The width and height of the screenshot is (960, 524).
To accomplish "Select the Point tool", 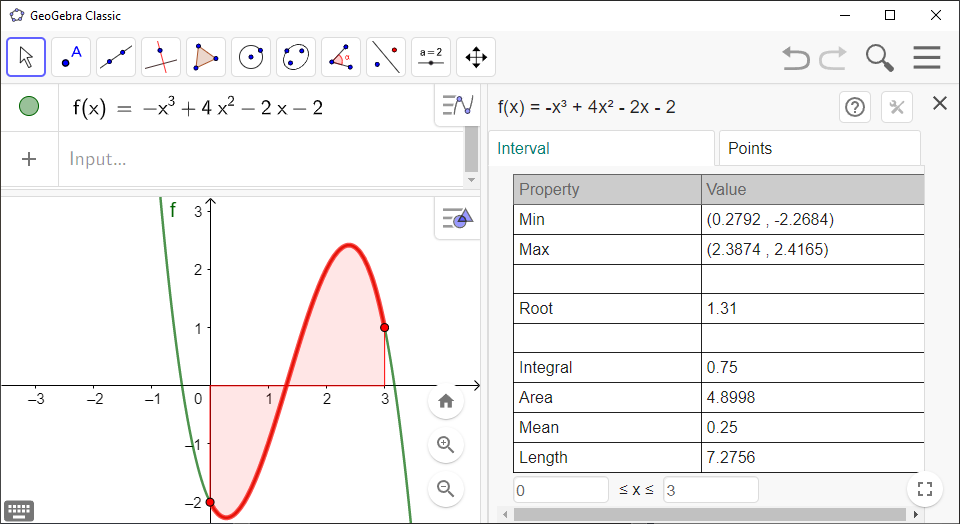I will [71, 57].
